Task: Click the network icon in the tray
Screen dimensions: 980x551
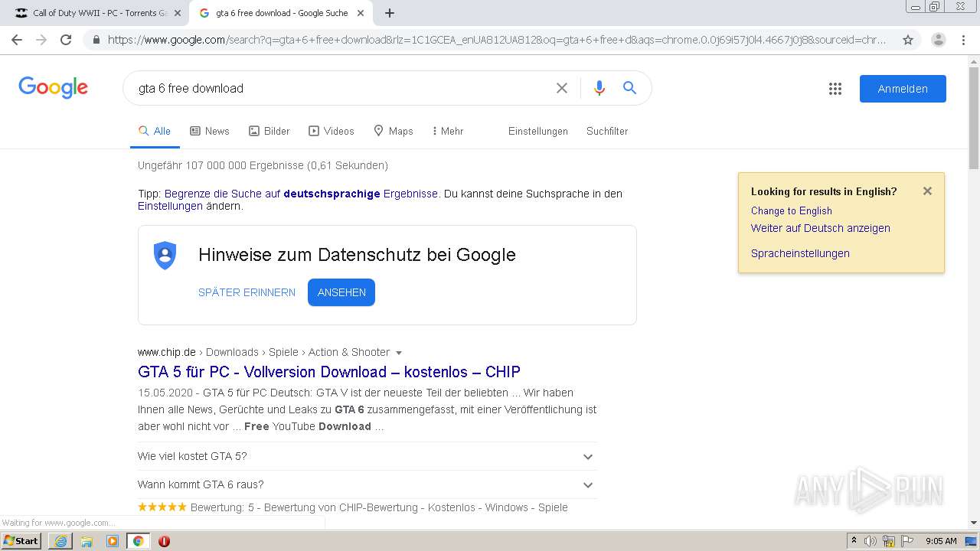Action: (889, 541)
